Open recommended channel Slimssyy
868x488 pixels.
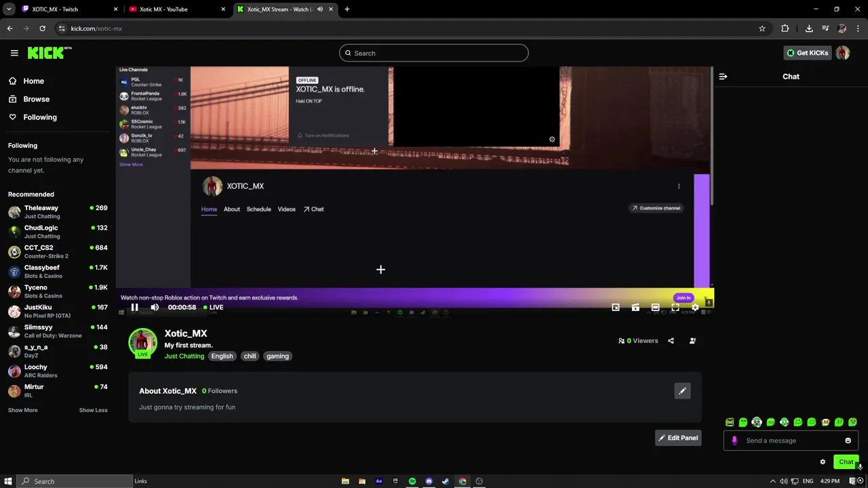click(58, 331)
